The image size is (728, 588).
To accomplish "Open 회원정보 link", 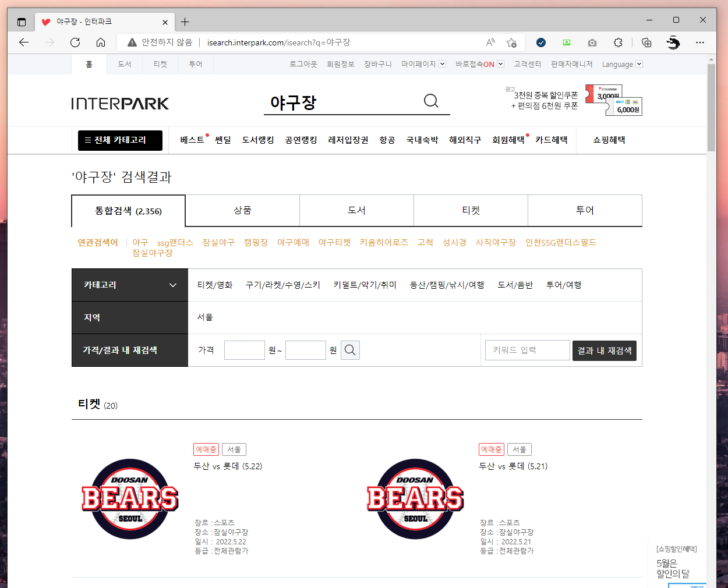I will tap(341, 64).
